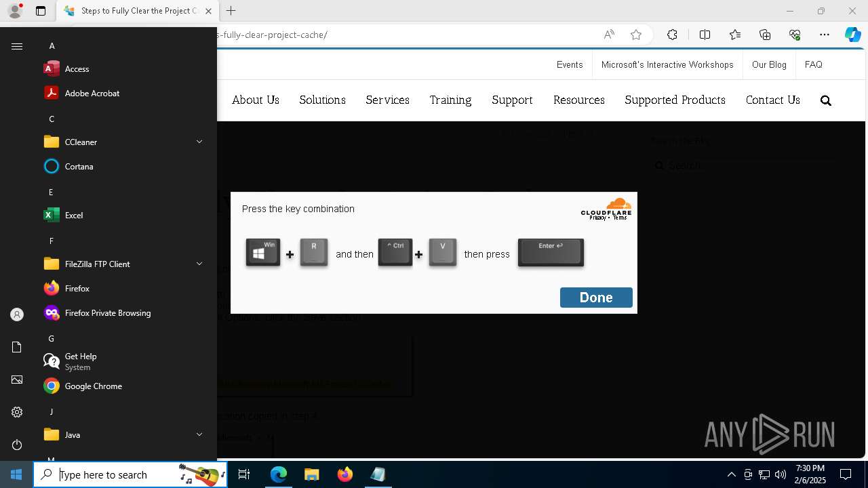Launch Adobe Acrobat from Start menu

[122, 94]
